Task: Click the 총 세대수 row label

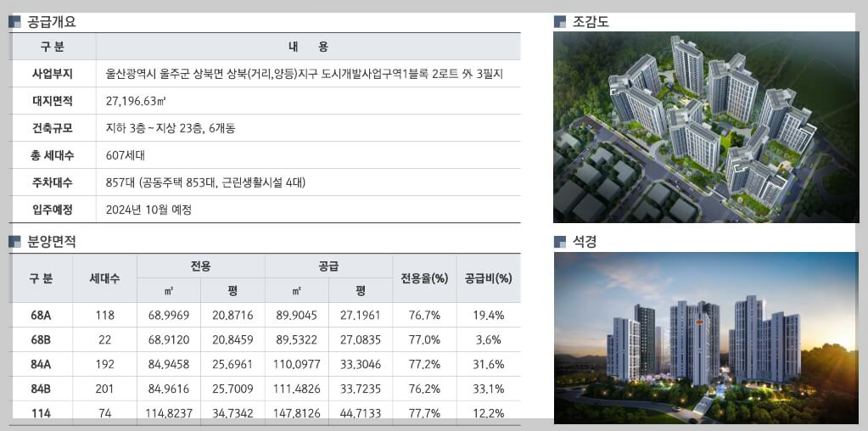Action: point(53,155)
